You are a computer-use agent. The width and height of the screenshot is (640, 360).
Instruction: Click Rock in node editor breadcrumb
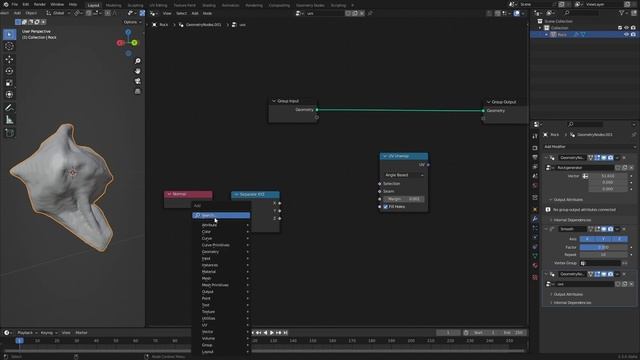click(x=164, y=25)
